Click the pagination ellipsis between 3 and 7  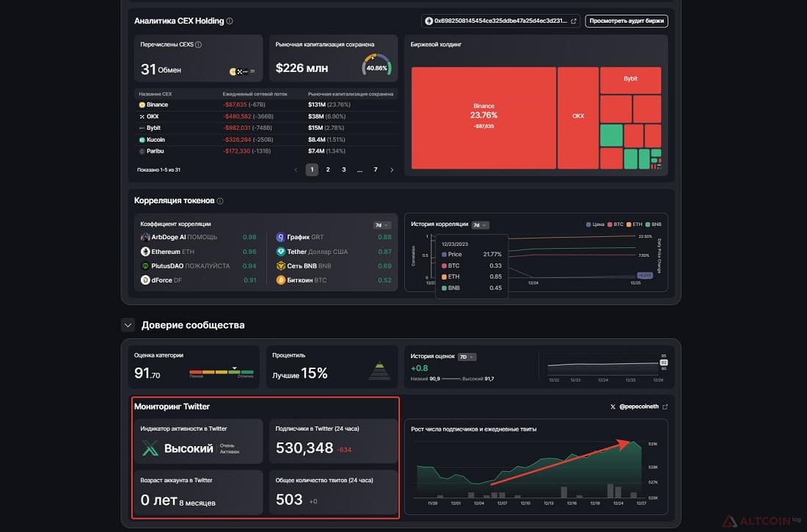click(359, 170)
